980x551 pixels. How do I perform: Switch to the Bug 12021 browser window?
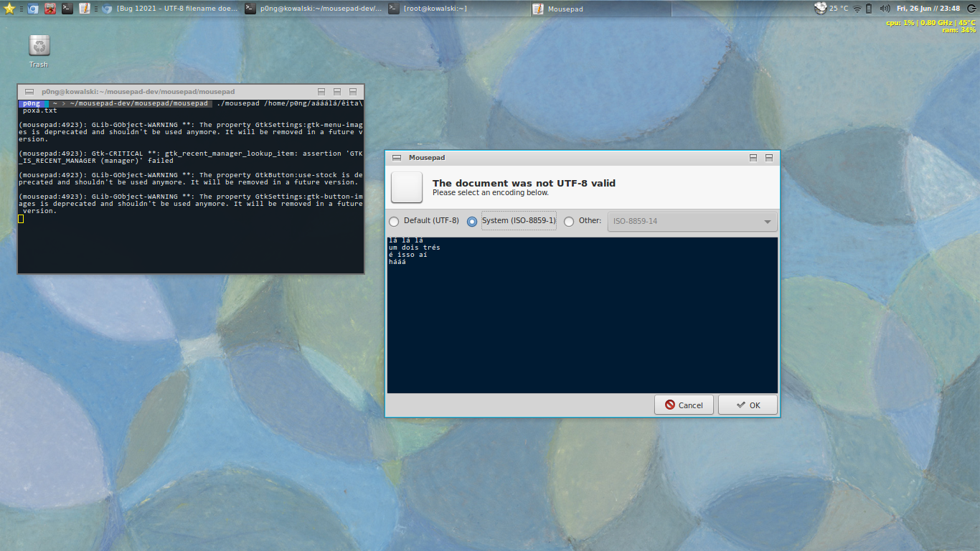[171, 9]
